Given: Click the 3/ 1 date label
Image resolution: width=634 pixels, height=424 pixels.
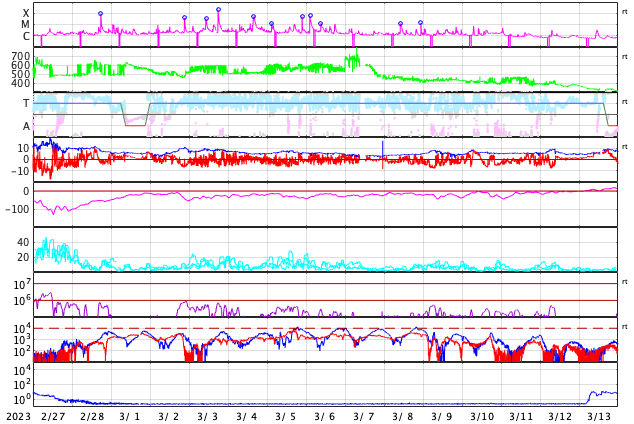Looking at the screenshot, I should click(x=130, y=417).
